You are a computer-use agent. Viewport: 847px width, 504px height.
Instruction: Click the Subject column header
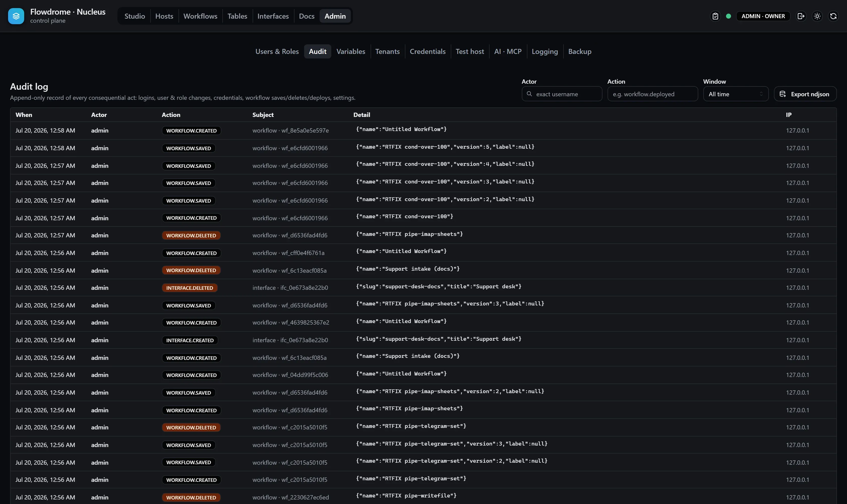[x=263, y=115]
